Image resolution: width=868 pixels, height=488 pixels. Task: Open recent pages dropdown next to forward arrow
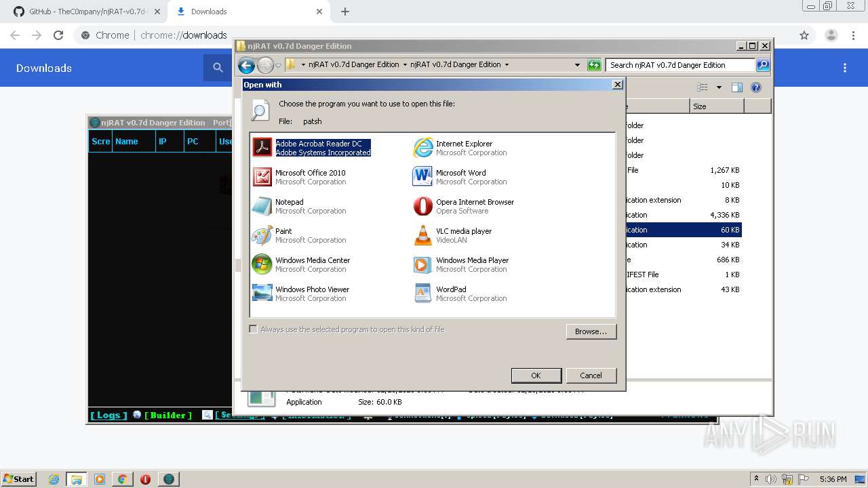pos(278,66)
